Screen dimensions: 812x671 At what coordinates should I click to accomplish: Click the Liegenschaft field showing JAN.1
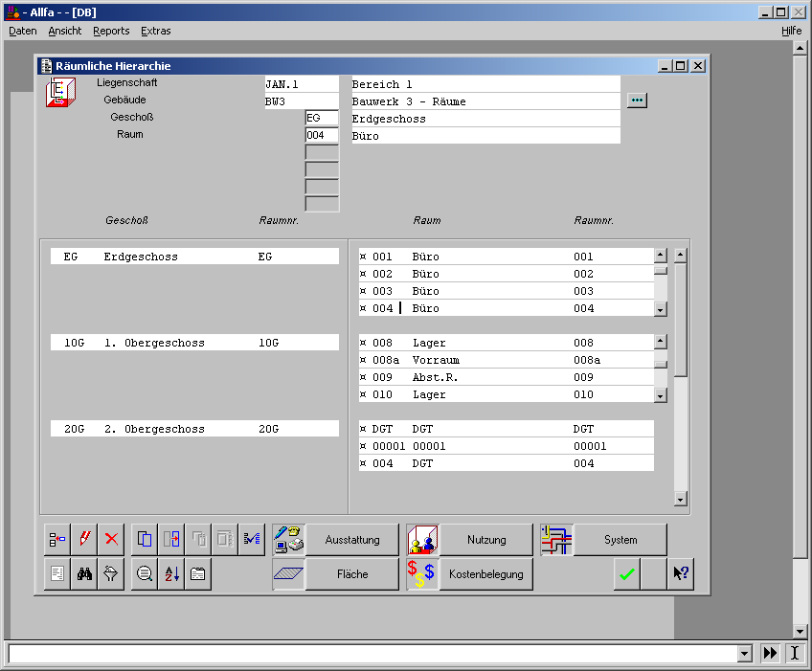302,84
